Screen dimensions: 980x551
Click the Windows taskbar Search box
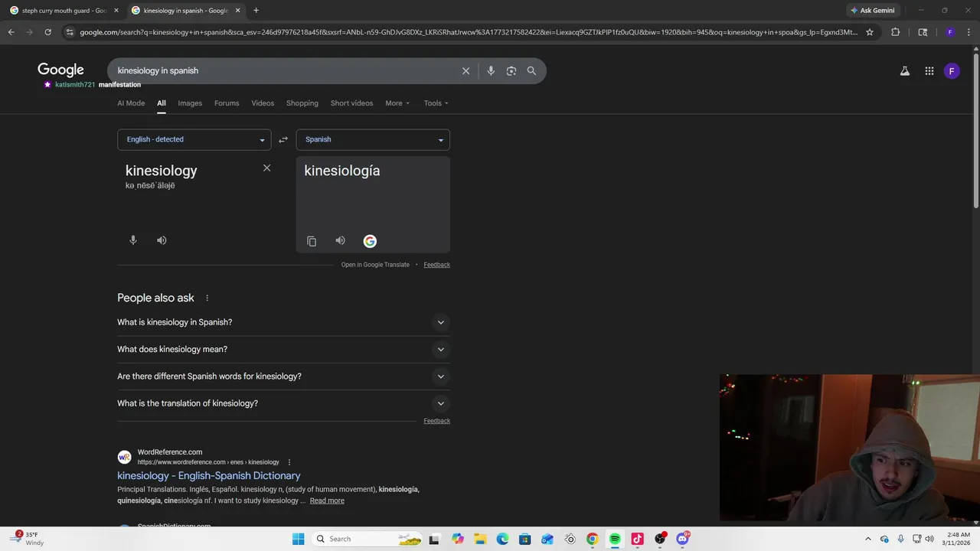click(x=369, y=539)
